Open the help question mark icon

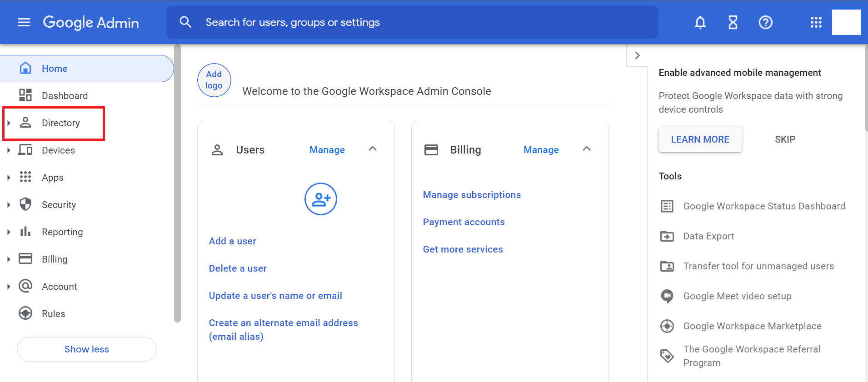(765, 22)
